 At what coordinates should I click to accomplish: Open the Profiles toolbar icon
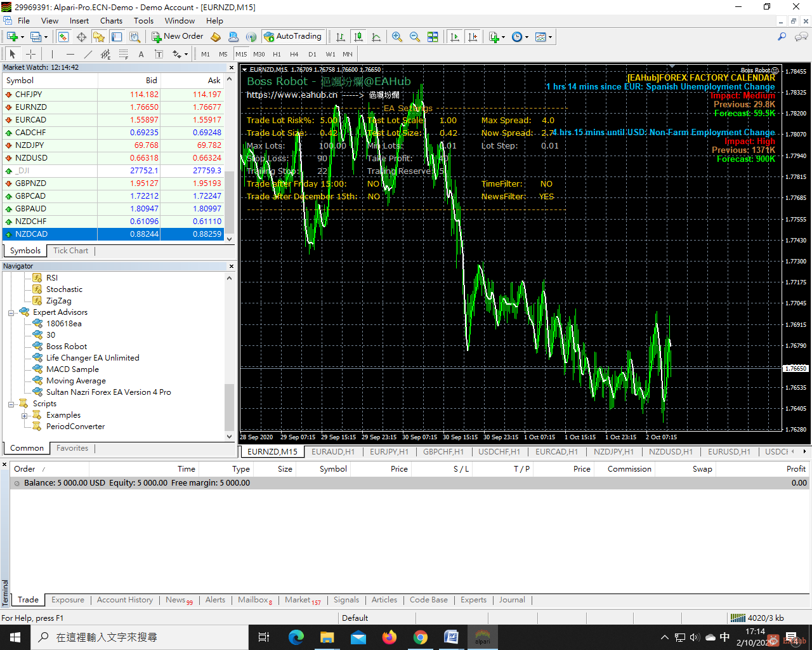pos(36,37)
